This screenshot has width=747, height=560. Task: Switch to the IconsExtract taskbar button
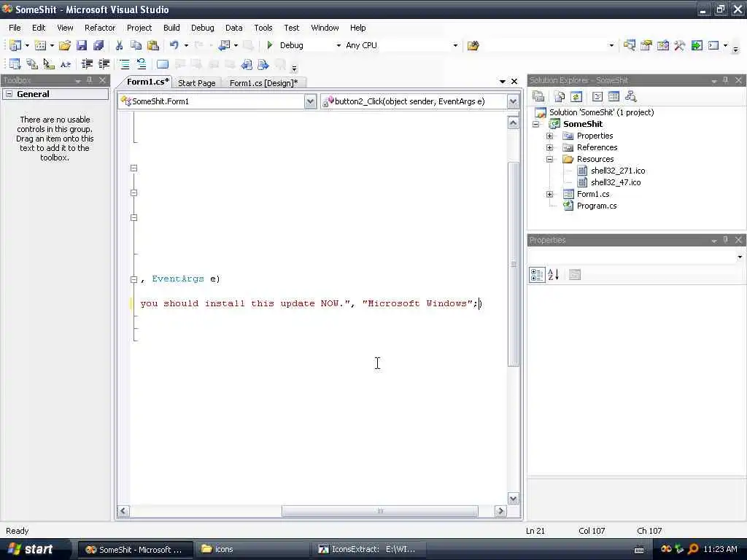coord(370,549)
